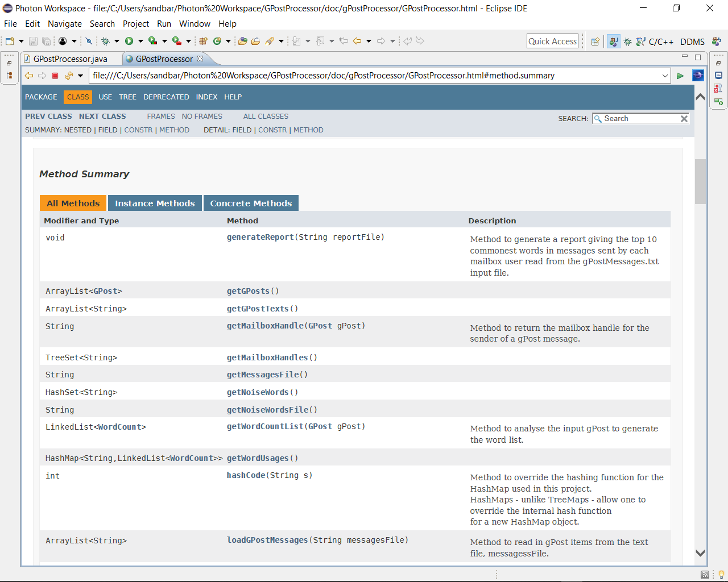This screenshot has width=728, height=582.
Task: Click the New Java Package icon
Action: (x=203, y=41)
